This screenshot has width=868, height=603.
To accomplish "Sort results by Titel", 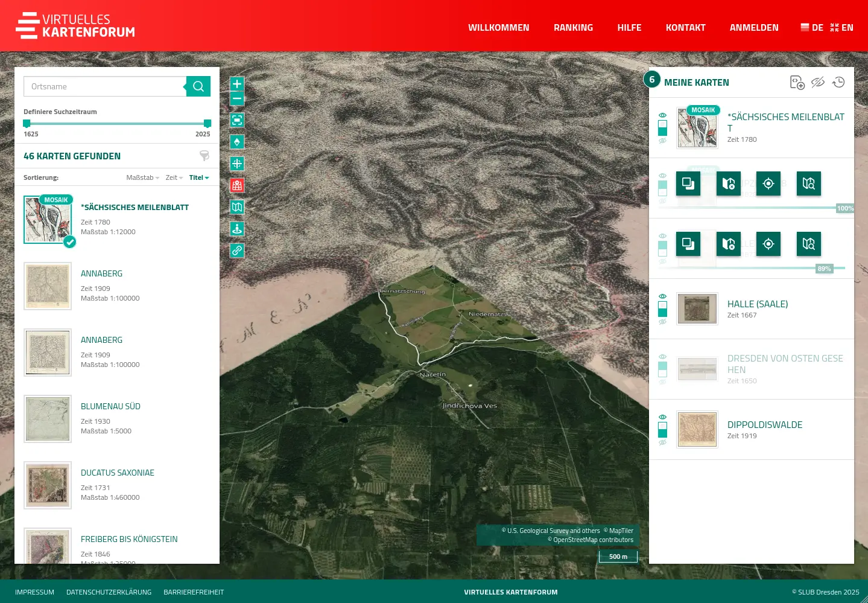I will click(199, 177).
